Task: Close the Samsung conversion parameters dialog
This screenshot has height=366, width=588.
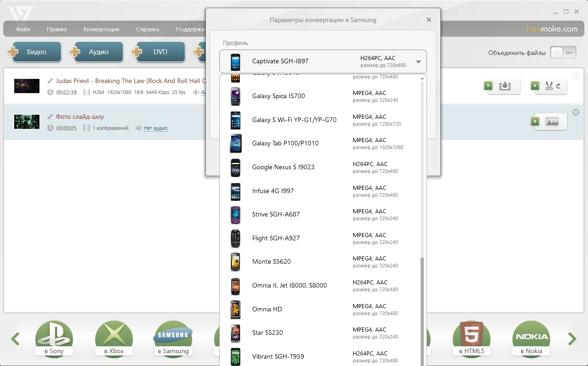Action: coord(428,20)
